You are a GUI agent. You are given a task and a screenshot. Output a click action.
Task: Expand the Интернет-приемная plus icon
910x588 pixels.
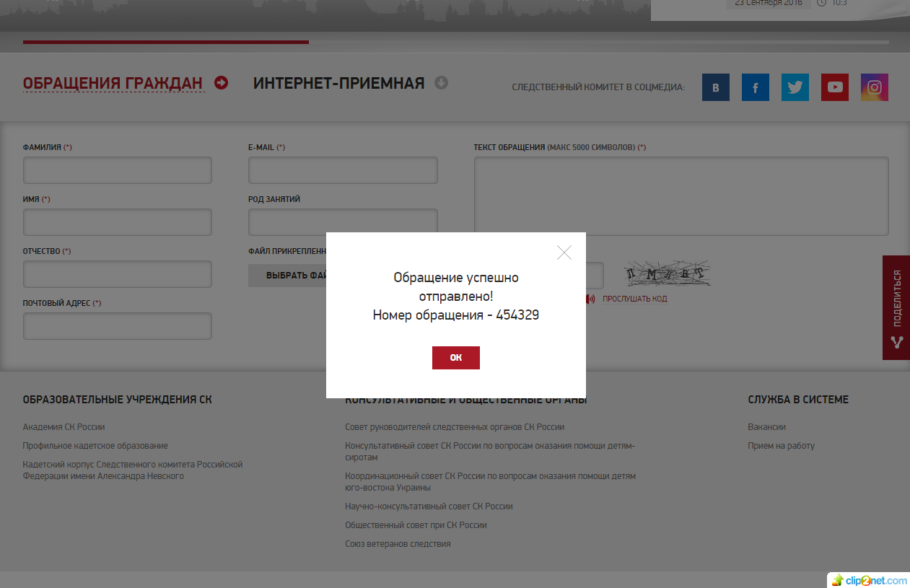[x=441, y=83]
